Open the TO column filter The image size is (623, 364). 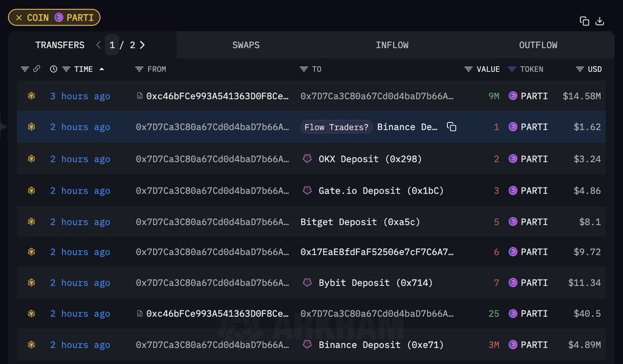[x=304, y=69]
